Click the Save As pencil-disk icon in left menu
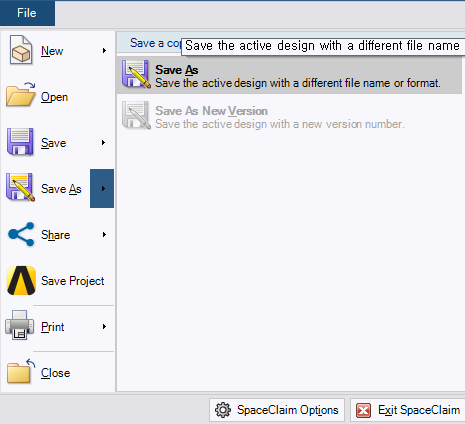This screenshot has height=424, width=465. coord(20,187)
